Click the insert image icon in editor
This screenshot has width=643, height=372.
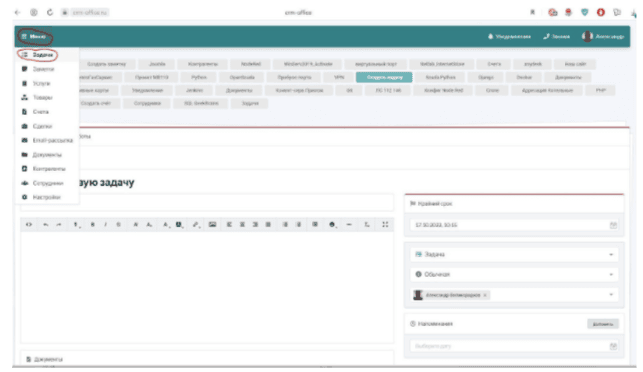pyautogui.click(x=212, y=224)
